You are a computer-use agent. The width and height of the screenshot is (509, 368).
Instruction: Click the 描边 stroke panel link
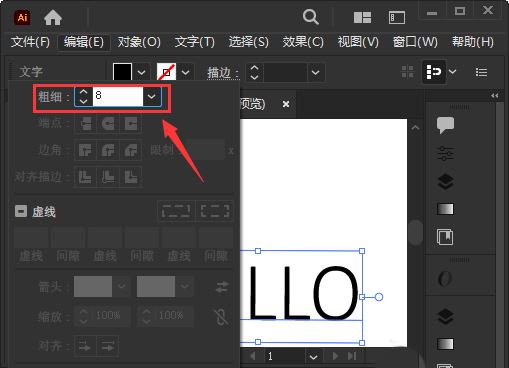223,73
